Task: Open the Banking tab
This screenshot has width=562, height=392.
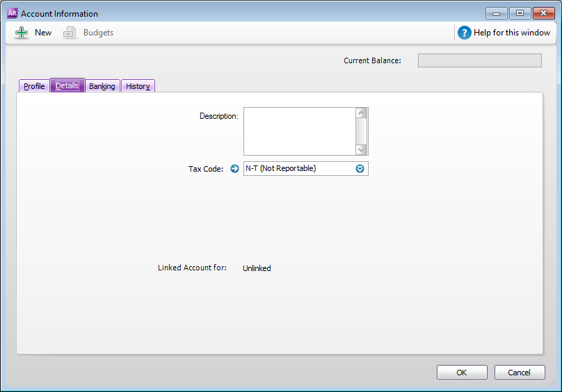Action: coord(102,86)
